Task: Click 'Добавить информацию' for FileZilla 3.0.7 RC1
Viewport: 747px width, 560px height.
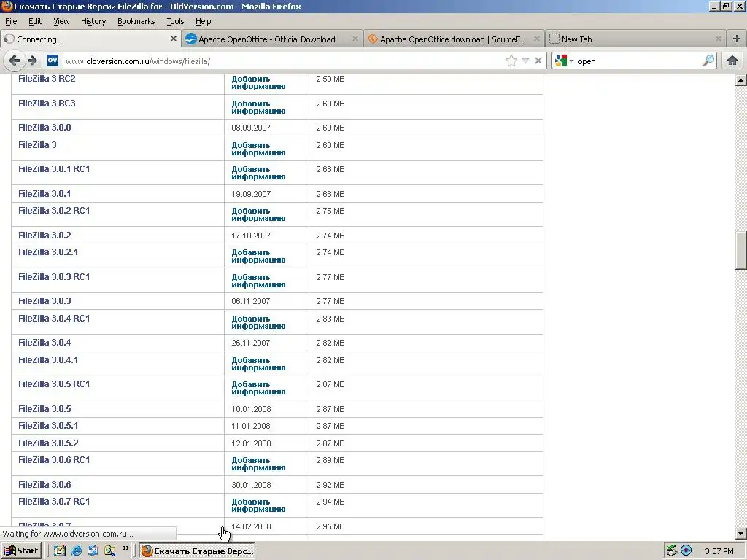Action: [258, 505]
